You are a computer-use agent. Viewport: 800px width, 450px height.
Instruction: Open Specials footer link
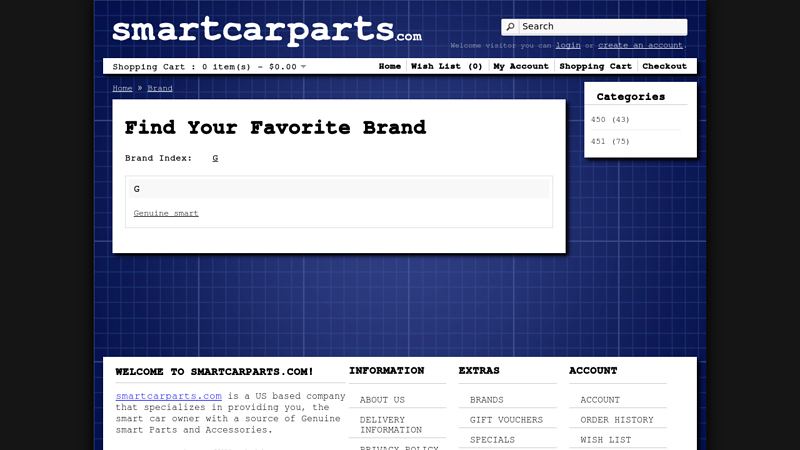tap(492, 440)
